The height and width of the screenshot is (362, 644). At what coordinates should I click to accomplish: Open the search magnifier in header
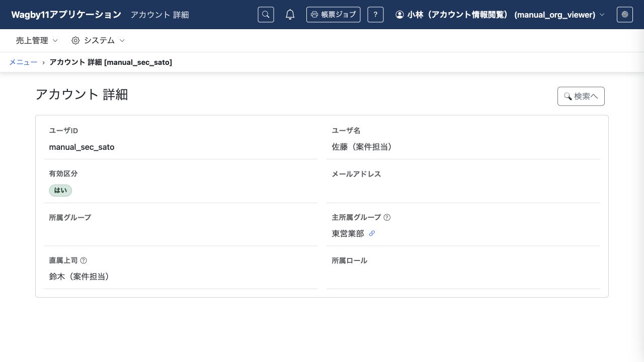point(266,15)
